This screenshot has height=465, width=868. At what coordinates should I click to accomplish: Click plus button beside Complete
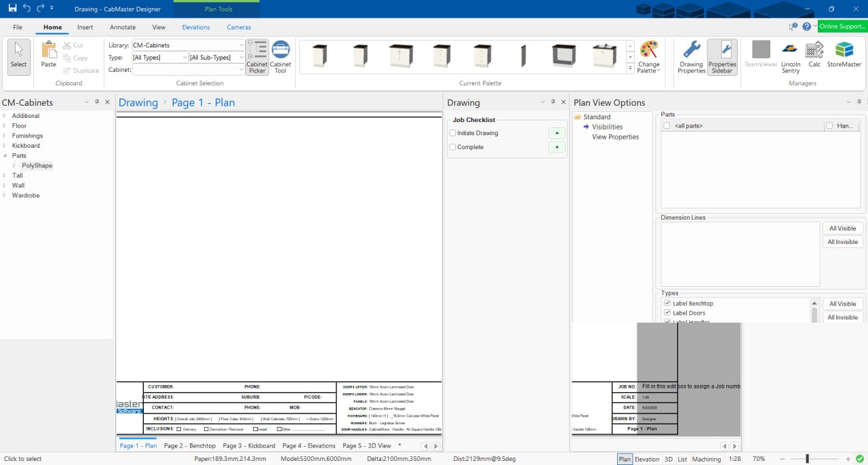pos(557,147)
